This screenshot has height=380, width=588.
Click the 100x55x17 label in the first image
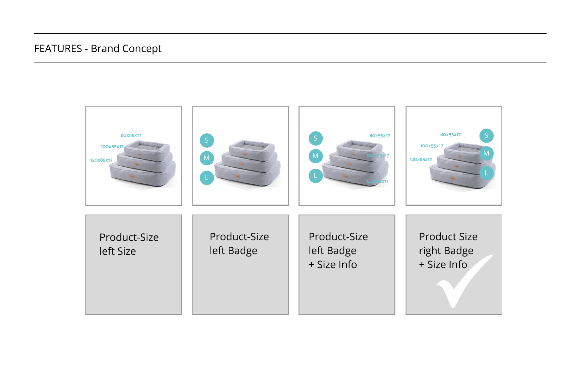tap(112, 147)
